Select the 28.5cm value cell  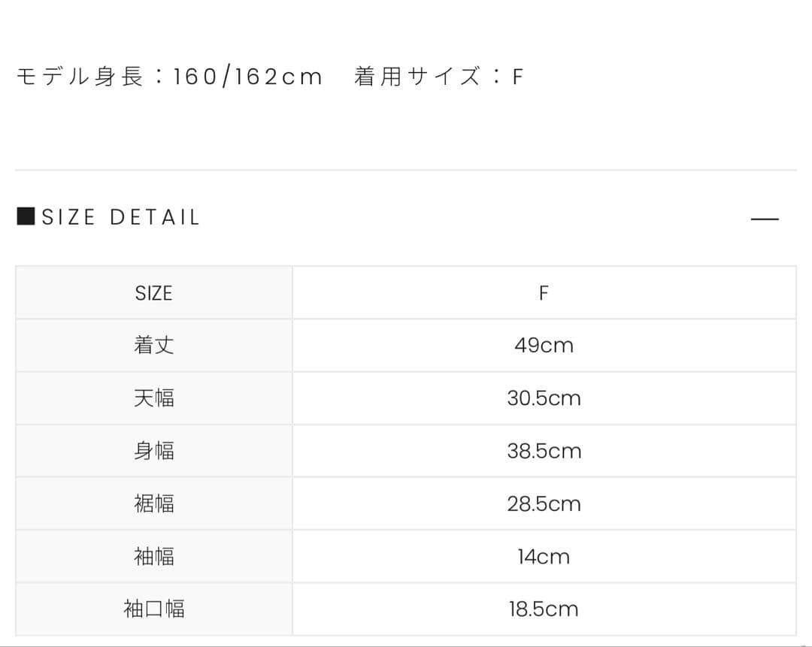click(x=544, y=503)
